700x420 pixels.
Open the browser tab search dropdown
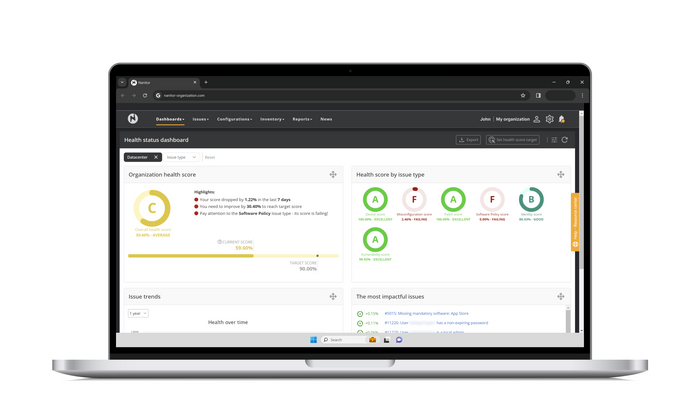pos(122,82)
